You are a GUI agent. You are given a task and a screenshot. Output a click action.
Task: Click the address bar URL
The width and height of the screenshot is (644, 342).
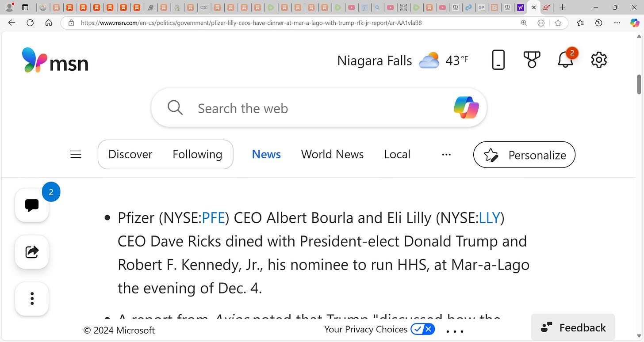pyautogui.click(x=251, y=23)
